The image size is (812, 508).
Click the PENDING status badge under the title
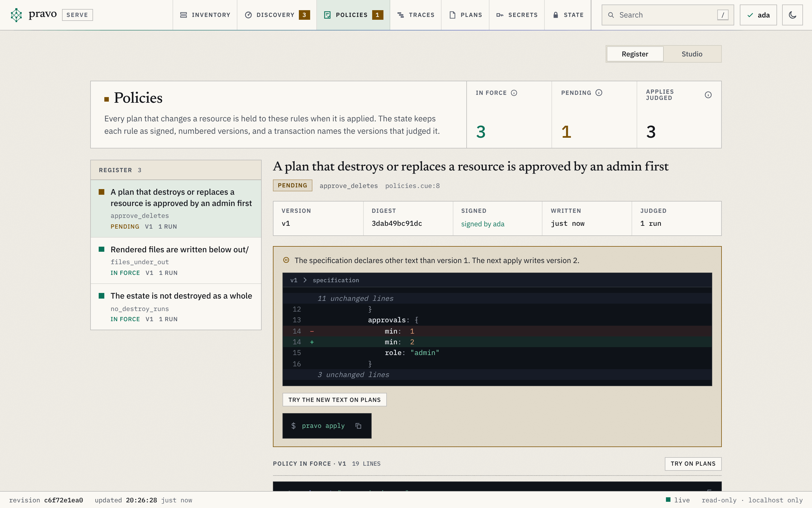coord(292,185)
